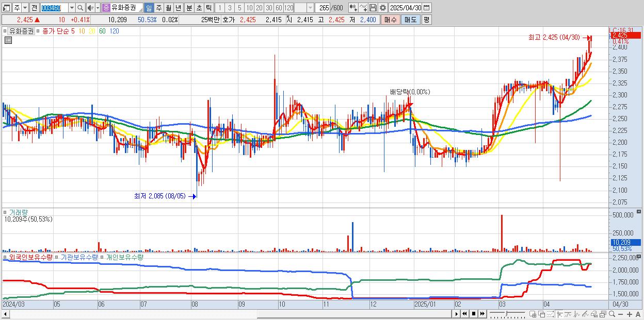
Task: Switch to the 주 weekly chart period
Action: point(159,8)
